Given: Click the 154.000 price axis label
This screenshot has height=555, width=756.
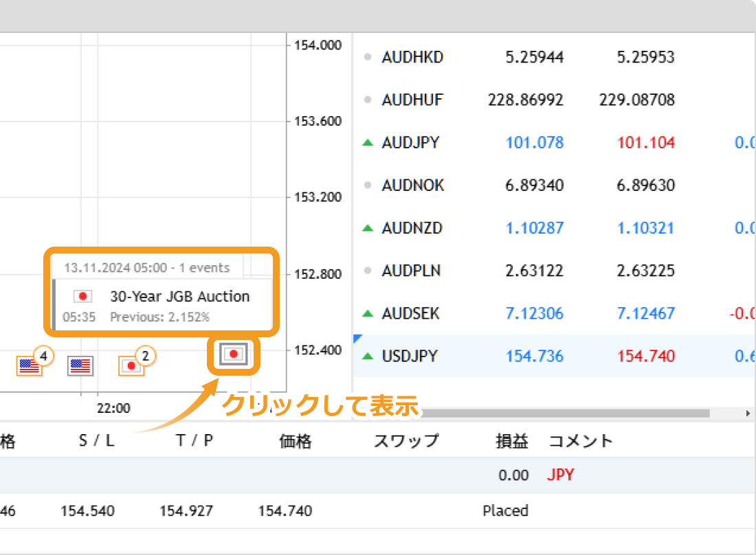Looking at the screenshot, I should pyautogui.click(x=318, y=45).
